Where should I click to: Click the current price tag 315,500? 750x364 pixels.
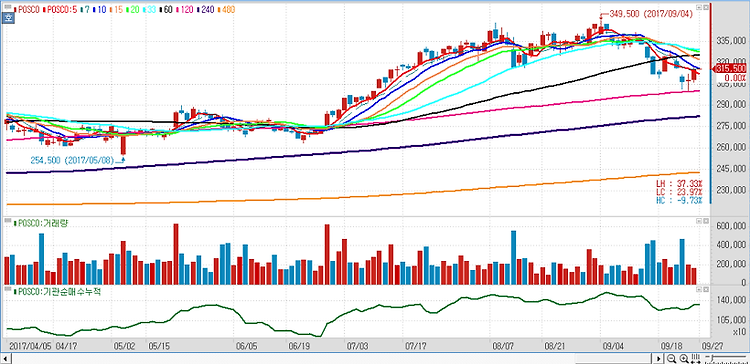pos(730,69)
